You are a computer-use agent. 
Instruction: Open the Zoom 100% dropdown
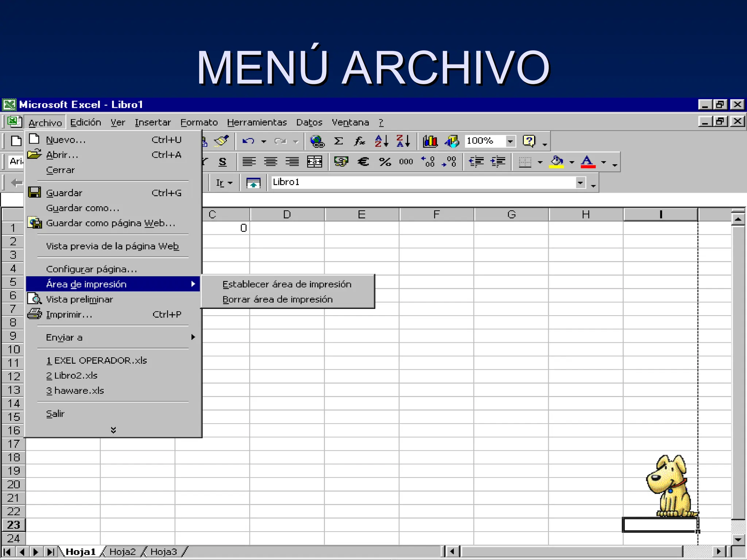tap(510, 141)
